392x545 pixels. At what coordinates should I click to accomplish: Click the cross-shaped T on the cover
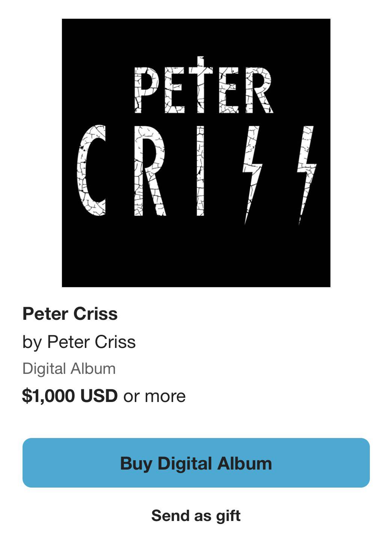pyautogui.click(x=201, y=86)
